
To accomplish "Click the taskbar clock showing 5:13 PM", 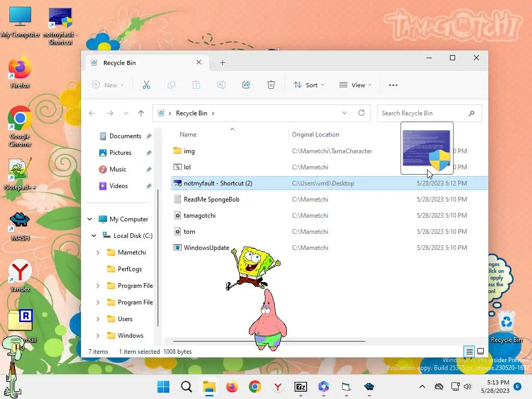I will pyautogui.click(x=495, y=387).
